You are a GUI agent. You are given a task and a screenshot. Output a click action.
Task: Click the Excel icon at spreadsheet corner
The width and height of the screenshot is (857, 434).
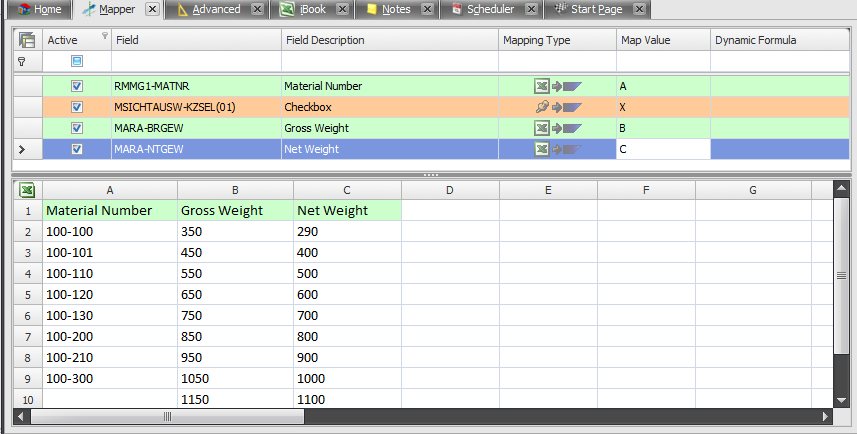[x=27, y=190]
